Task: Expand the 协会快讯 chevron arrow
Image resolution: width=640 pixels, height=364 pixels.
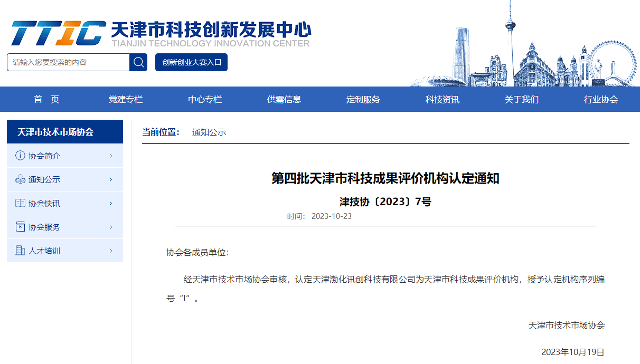Action: 110,203
